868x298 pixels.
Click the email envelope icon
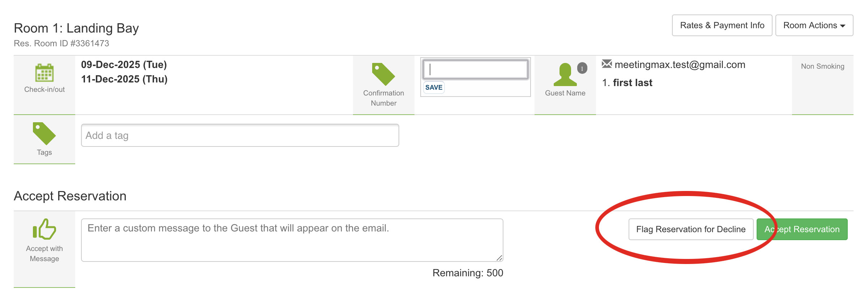tap(607, 64)
